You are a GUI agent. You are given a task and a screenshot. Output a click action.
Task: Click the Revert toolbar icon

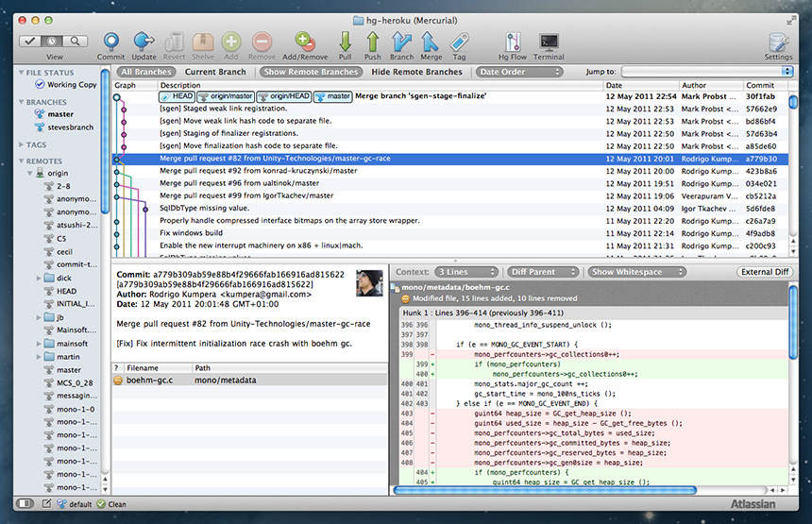click(x=174, y=42)
